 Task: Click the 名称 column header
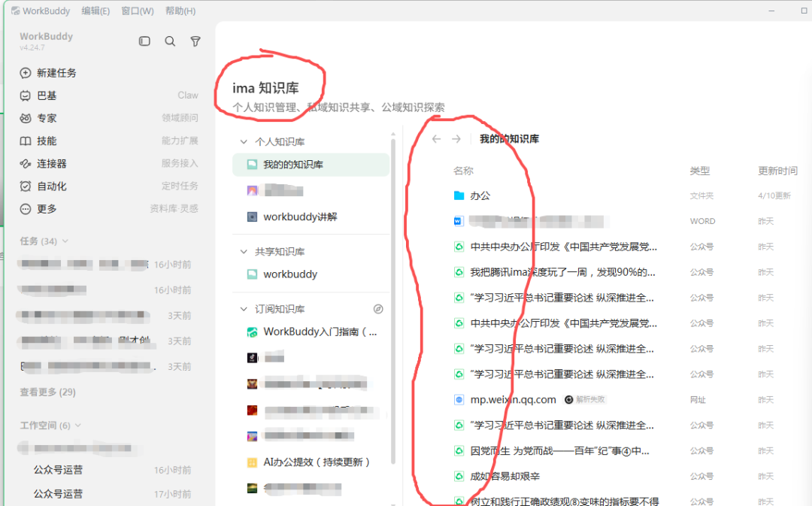(x=463, y=171)
